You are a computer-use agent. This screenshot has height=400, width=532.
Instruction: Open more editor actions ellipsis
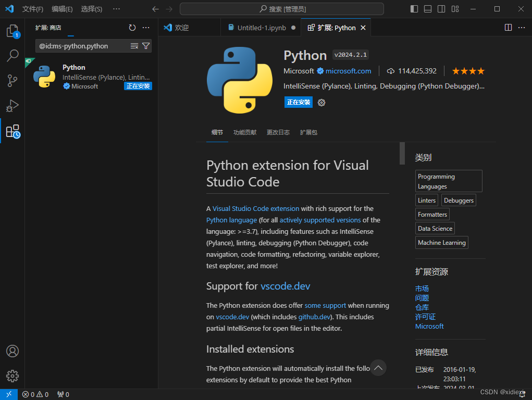(x=522, y=28)
